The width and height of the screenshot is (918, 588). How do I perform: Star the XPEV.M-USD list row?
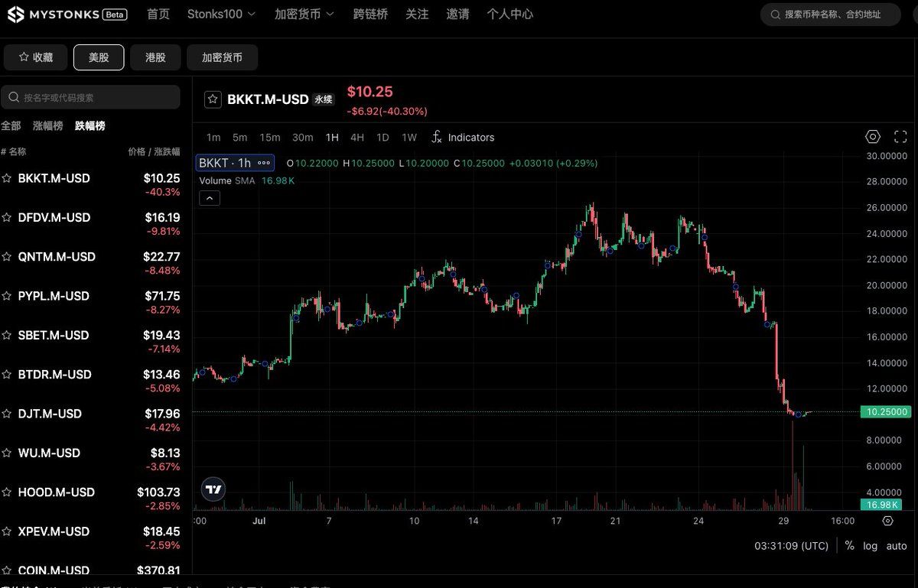coord(7,532)
